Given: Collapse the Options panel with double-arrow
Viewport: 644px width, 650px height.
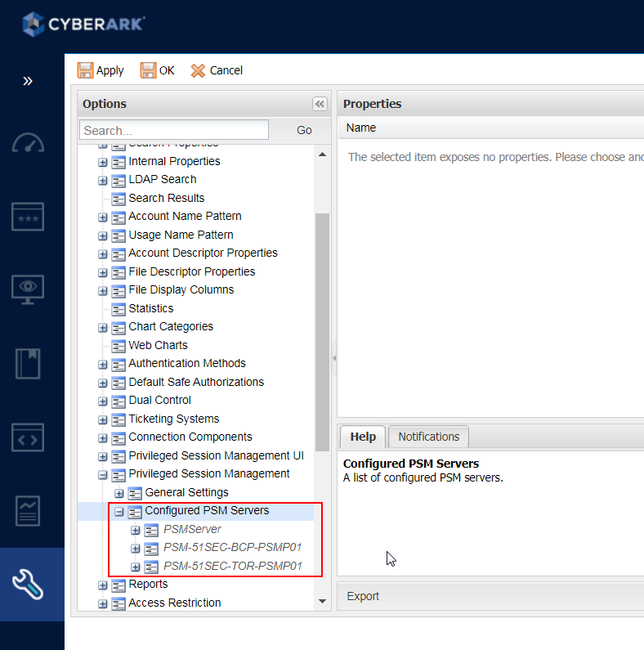Looking at the screenshot, I should point(320,104).
